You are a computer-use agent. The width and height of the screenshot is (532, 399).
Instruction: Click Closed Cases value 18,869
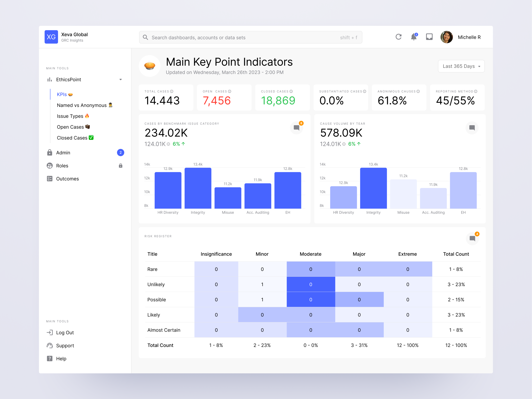click(x=278, y=101)
